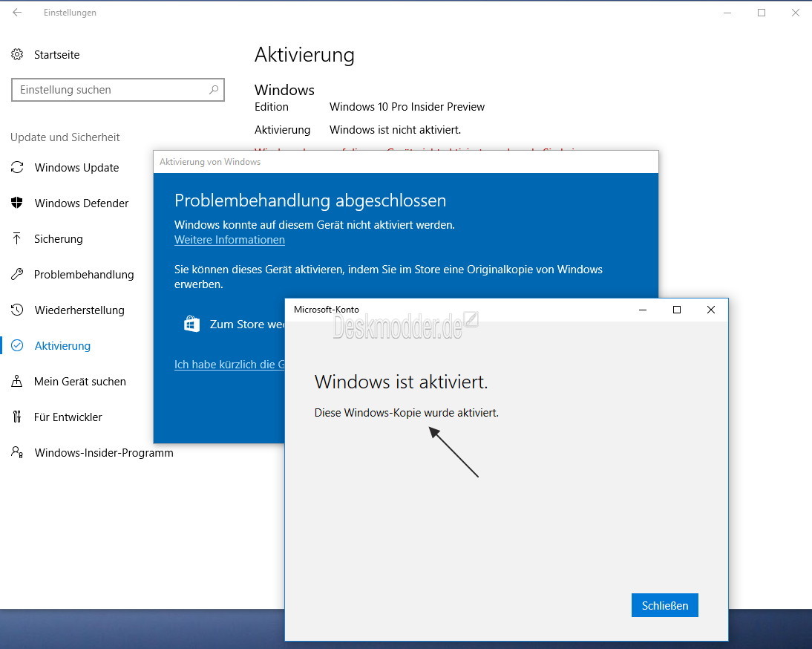The image size is (812, 649).
Task: Open Windows Defender settings page
Action: [82, 203]
